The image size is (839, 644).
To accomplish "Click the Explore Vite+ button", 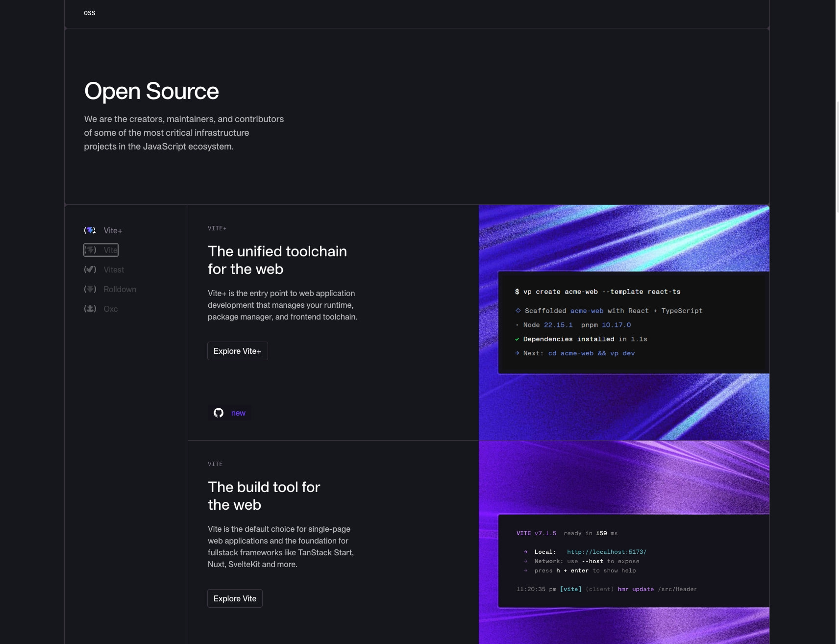I will 238,351.
